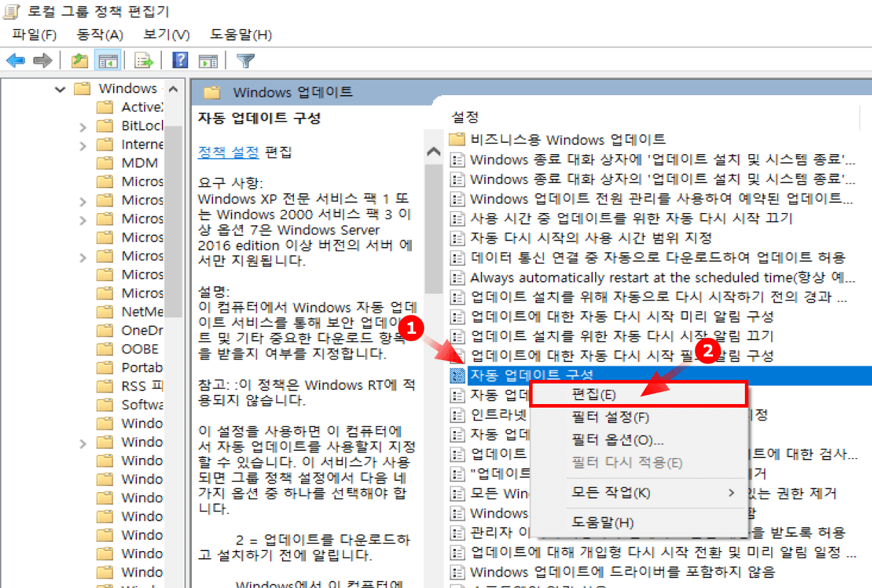The width and height of the screenshot is (872, 588).
Task: Click the Softwa folder icon in tree
Action: pos(105,404)
